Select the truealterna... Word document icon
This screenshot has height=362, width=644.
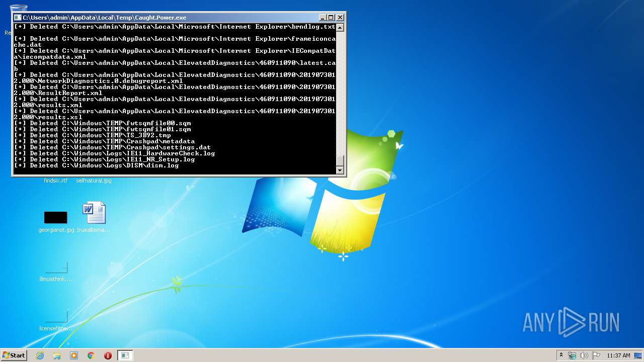point(94,217)
